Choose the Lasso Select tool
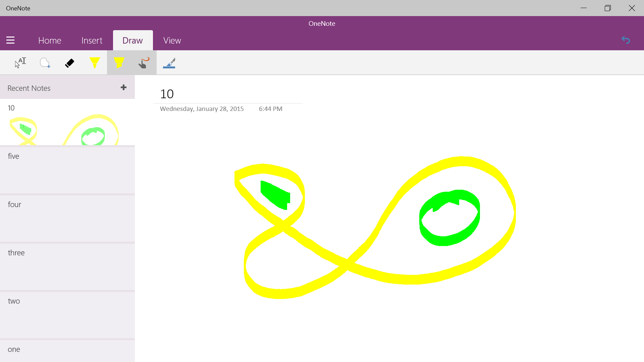 [45, 63]
